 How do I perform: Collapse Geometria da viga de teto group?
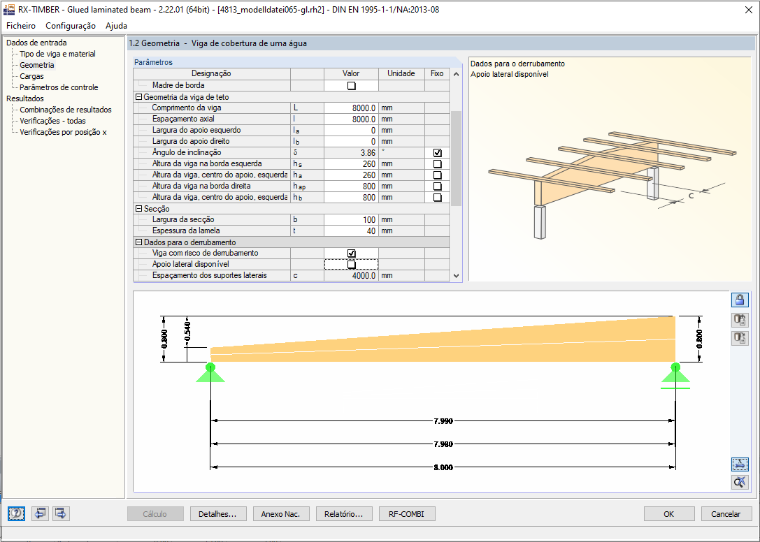[139, 97]
